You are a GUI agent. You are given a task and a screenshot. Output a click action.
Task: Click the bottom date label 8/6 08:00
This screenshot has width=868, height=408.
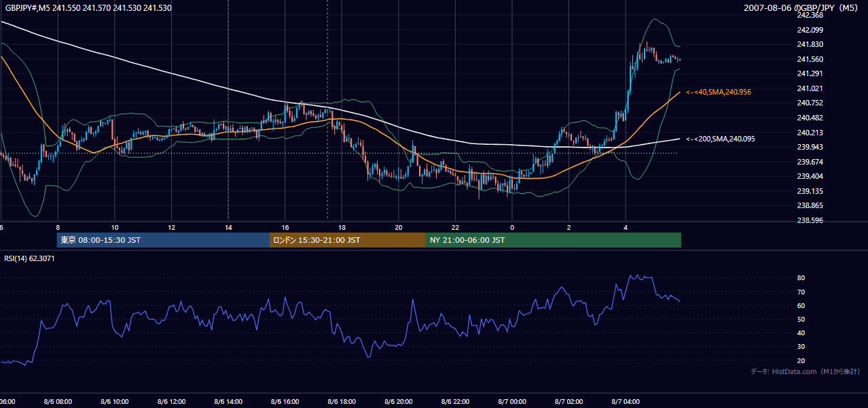[58, 402]
